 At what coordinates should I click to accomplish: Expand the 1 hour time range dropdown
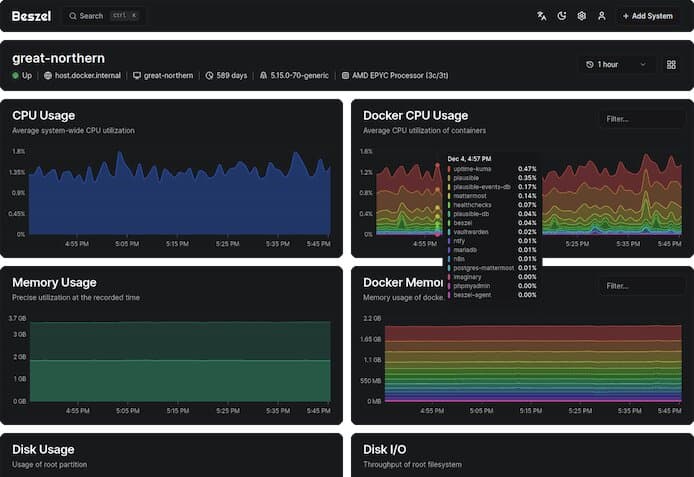616,65
